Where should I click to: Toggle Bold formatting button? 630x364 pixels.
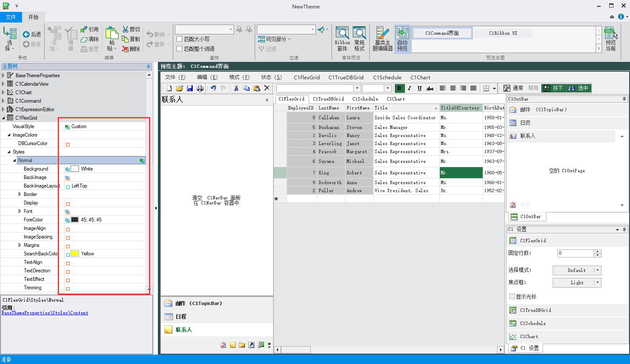tap(399, 88)
